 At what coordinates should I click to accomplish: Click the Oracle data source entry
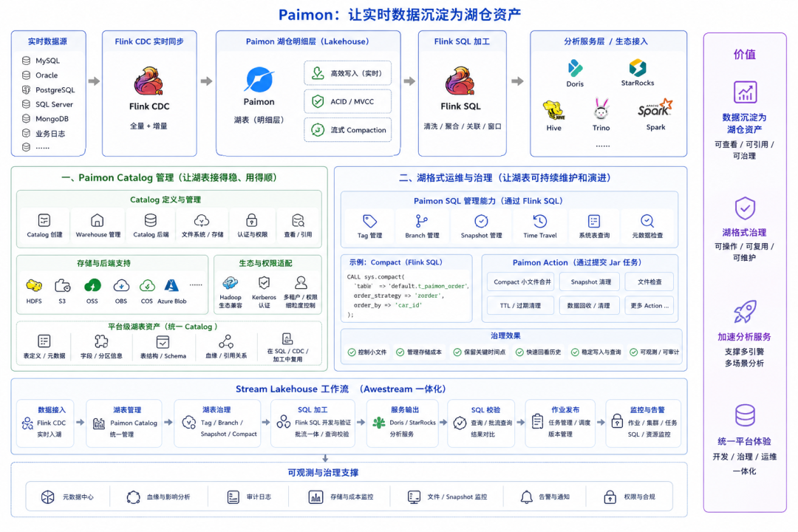click(40, 75)
